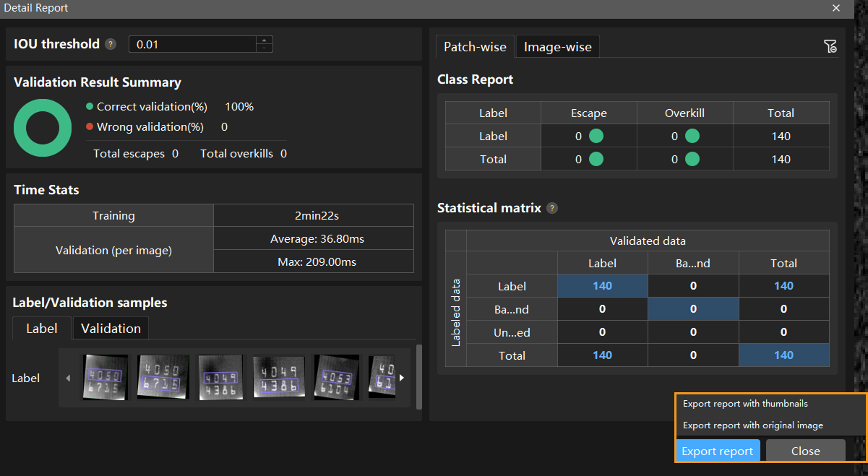Screen dimensions: 868x476
Task: Select the third label thumbnail 4049
Action: click(220, 377)
